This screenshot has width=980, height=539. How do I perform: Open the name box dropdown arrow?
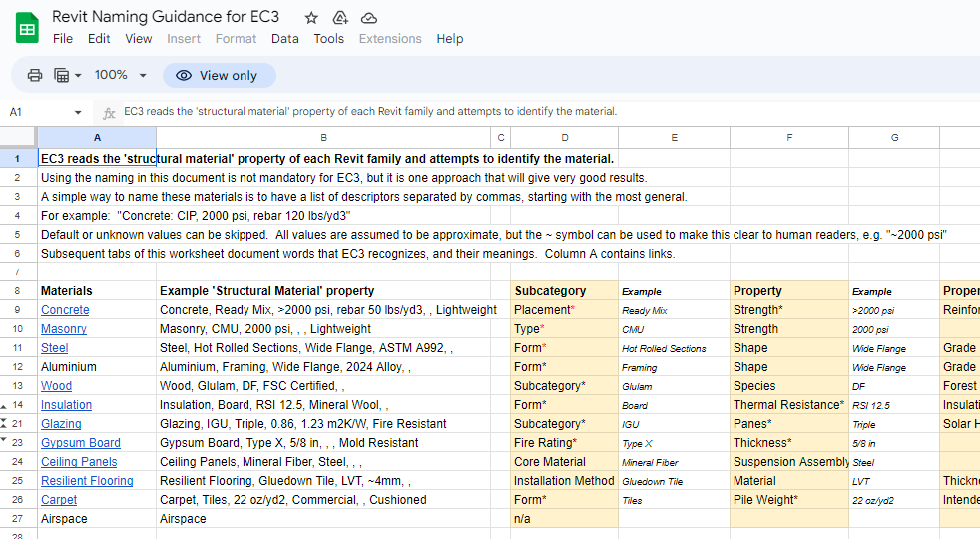click(78, 112)
